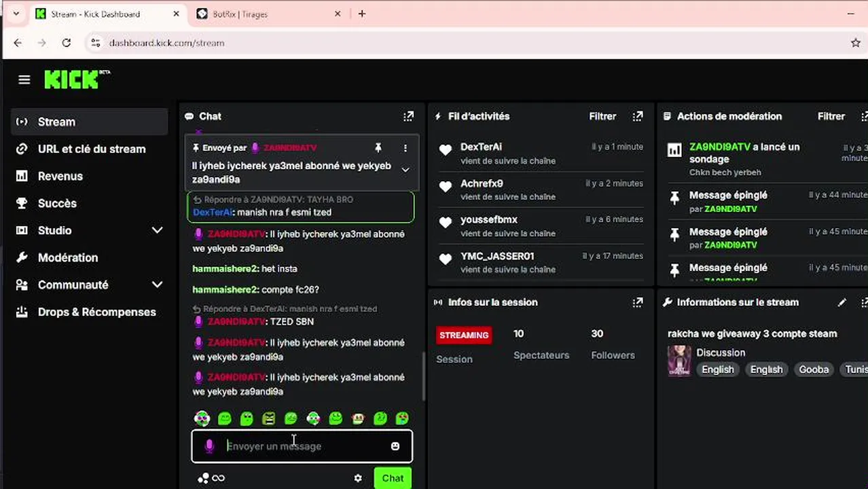The height and width of the screenshot is (489, 868).
Task: Click heart icon beside DexTerAi follow
Action: tap(446, 151)
